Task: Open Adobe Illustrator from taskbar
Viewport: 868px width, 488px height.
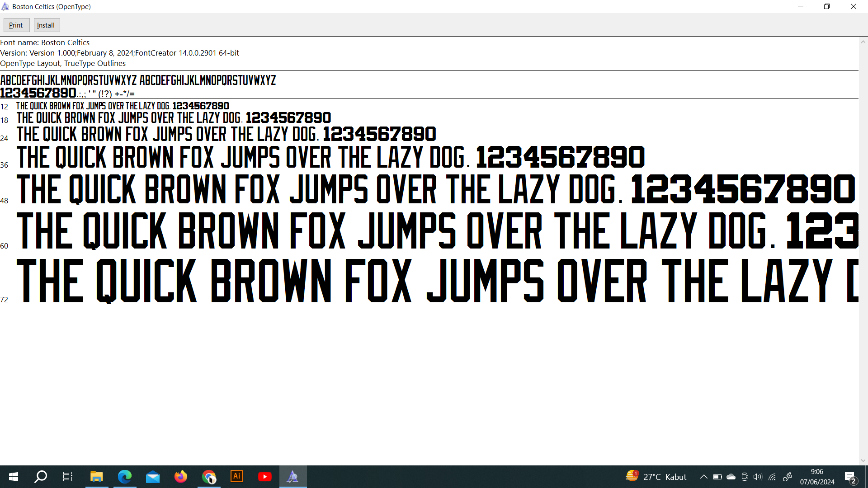Action: coord(237,477)
